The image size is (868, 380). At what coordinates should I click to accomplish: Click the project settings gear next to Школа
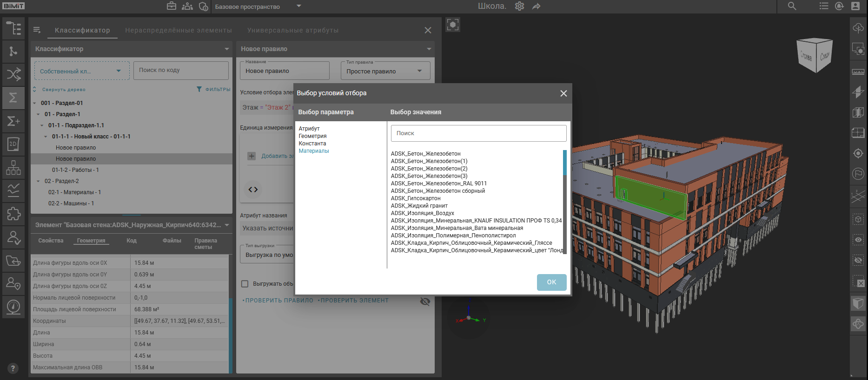click(x=519, y=6)
